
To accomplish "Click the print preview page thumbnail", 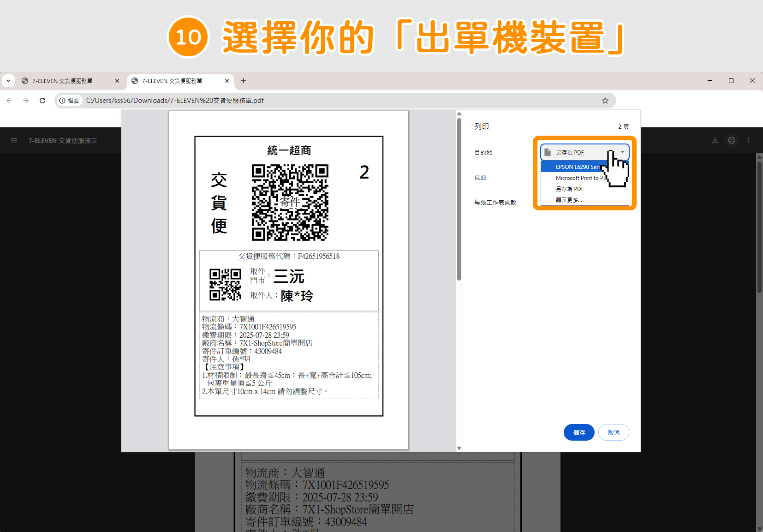I will click(289, 280).
